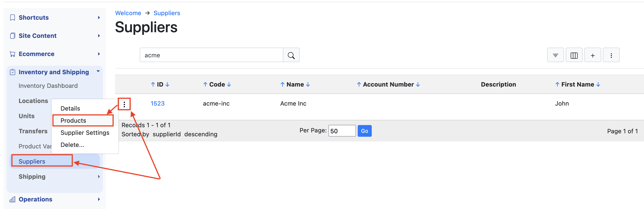Sort Account Number ascending arrow
Viewport: 644px width, 209px height.
pos(359,85)
